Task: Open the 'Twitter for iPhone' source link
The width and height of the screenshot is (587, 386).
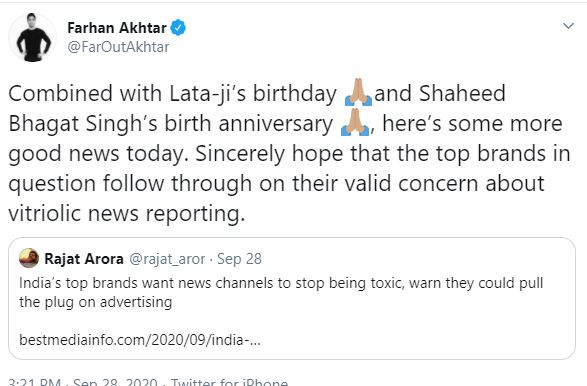Action: coord(229,382)
